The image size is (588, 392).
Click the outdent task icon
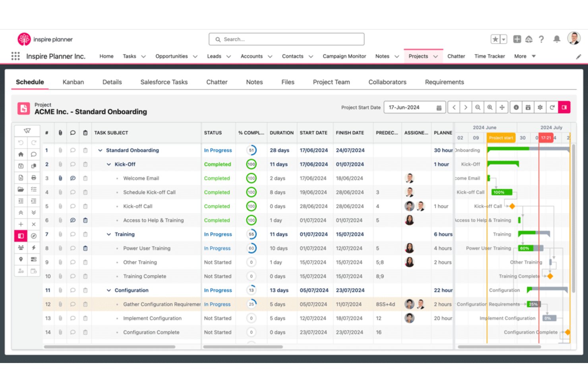[21, 201]
